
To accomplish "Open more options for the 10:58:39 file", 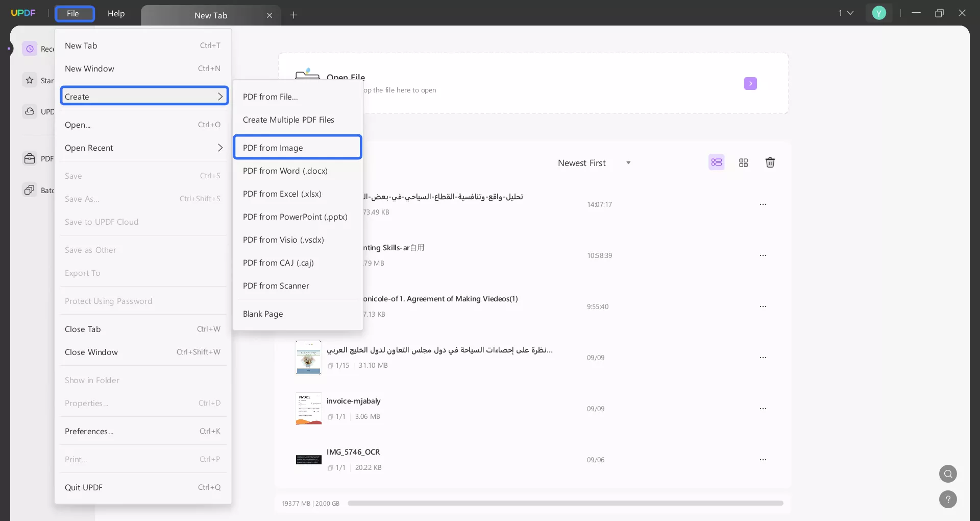I will point(763,255).
